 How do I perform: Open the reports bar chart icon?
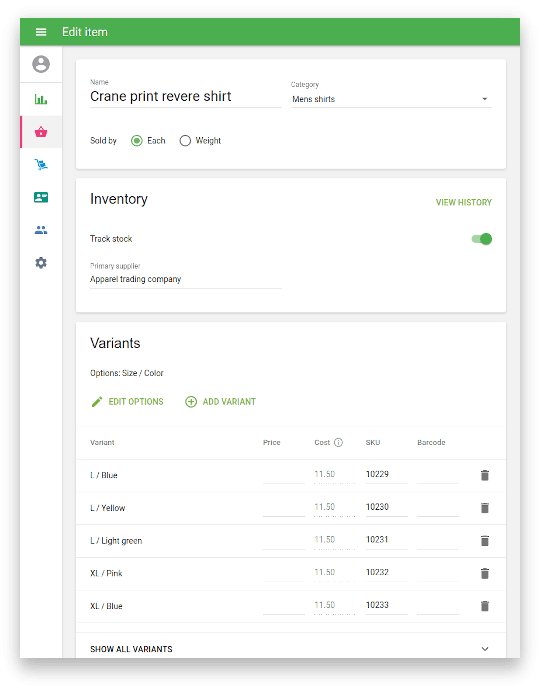(41, 99)
